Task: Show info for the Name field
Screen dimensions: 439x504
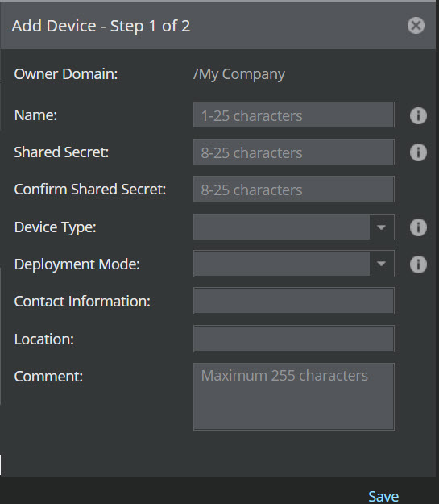Action: tap(418, 115)
